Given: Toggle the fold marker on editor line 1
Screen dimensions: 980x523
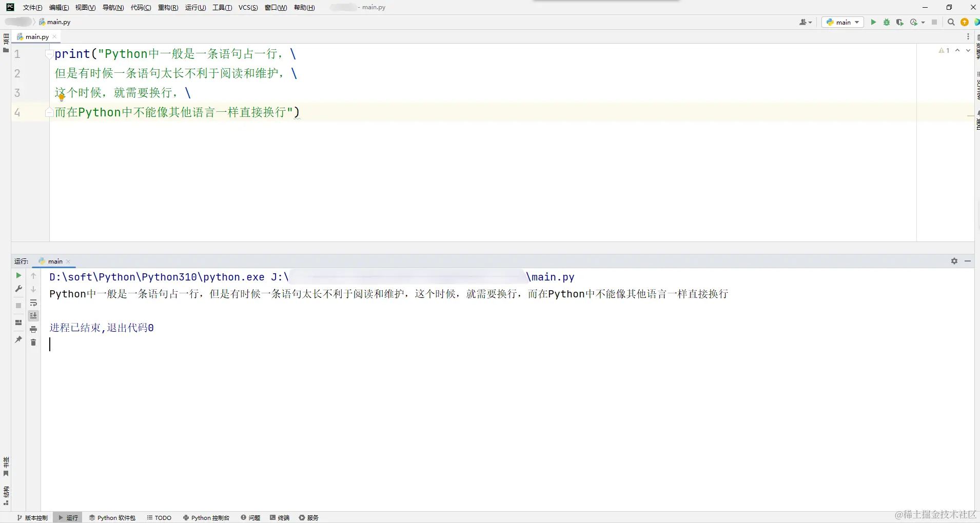Looking at the screenshot, I should [49, 54].
